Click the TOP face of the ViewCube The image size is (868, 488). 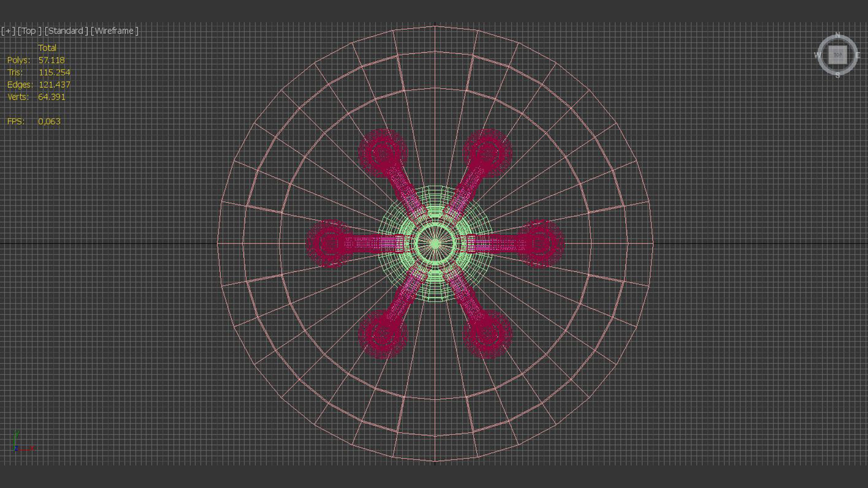tap(837, 55)
